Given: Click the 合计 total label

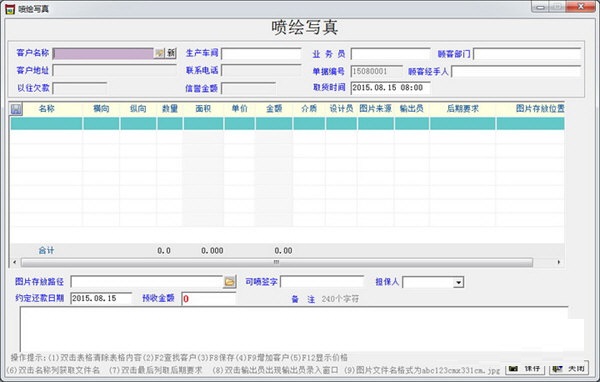Looking at the screenshot, I should [x=46, y=251].
